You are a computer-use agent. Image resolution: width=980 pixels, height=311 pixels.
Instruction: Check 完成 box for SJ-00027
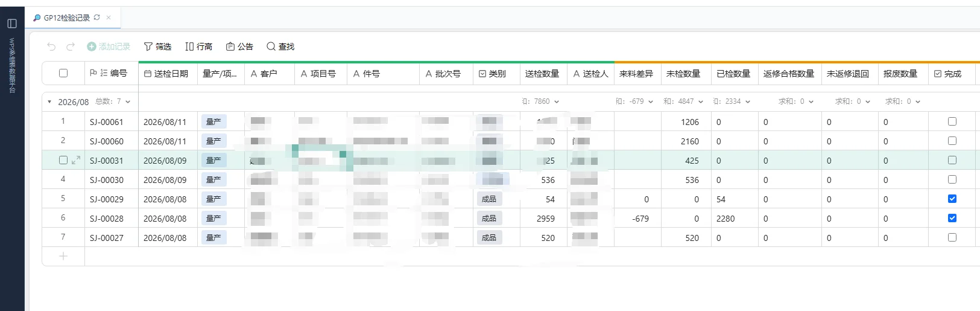coord(952,237)
